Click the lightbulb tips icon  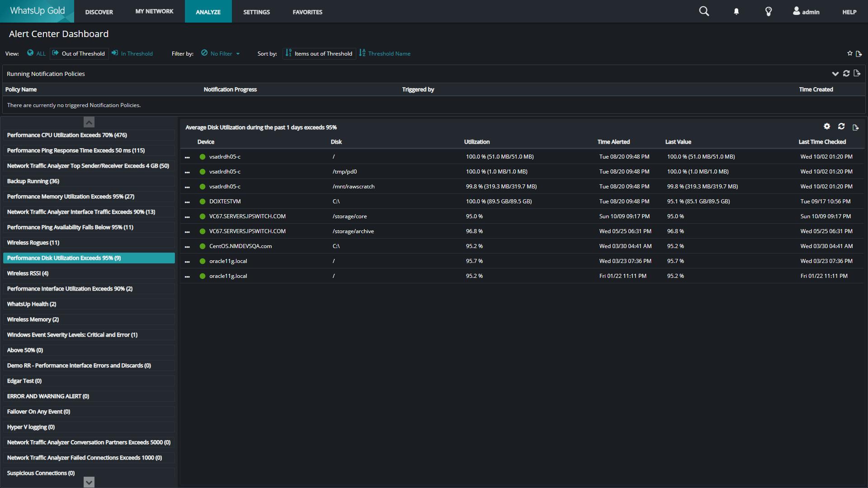[768, 12]
